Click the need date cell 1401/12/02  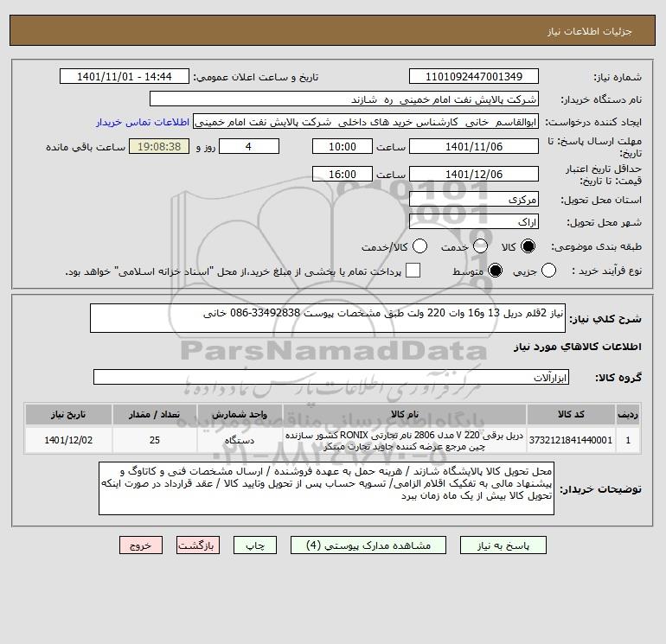point(68,440)
